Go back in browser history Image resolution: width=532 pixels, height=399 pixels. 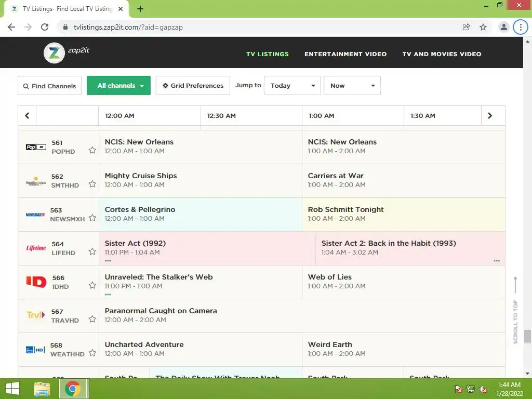click(11, 27)
